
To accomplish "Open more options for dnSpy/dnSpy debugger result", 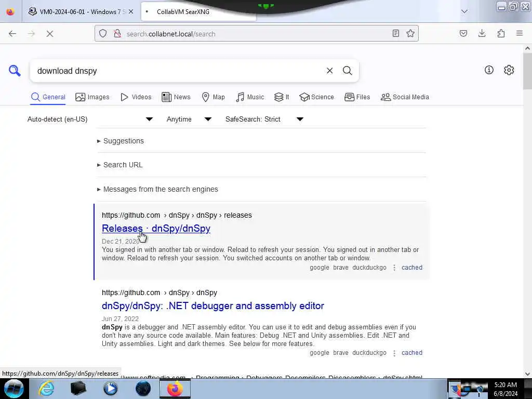I will coord(394,353).
